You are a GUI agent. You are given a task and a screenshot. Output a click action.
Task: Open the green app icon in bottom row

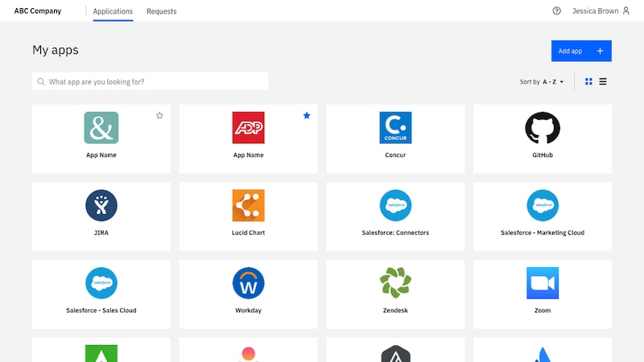pos(101,353)
